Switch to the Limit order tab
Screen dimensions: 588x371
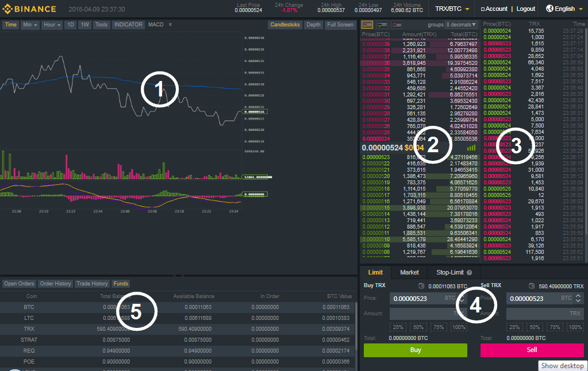[x=375, y=272]
